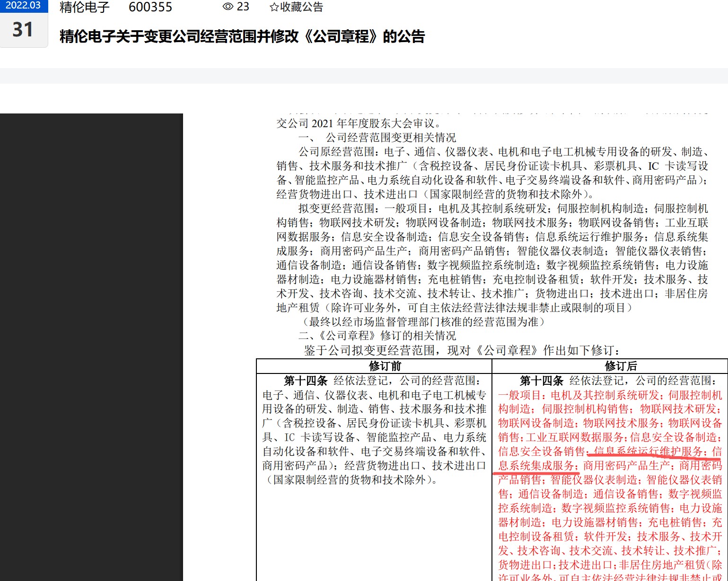Image resolution: width=728 pixels, height=581 pixels.
Task: Click the heading 一、公司经营范围变更相关情况
Action: click(377, 138)
